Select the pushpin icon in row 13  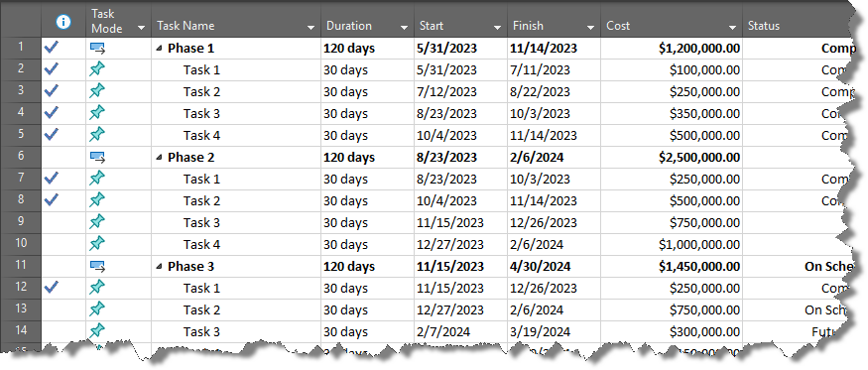click(97, 309)
